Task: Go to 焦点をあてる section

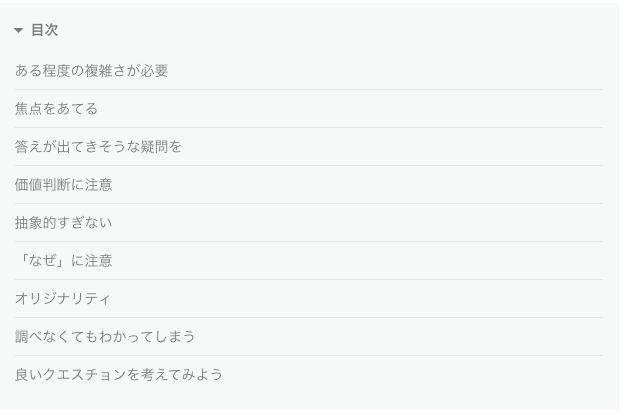Action: (x=56, y=109)
